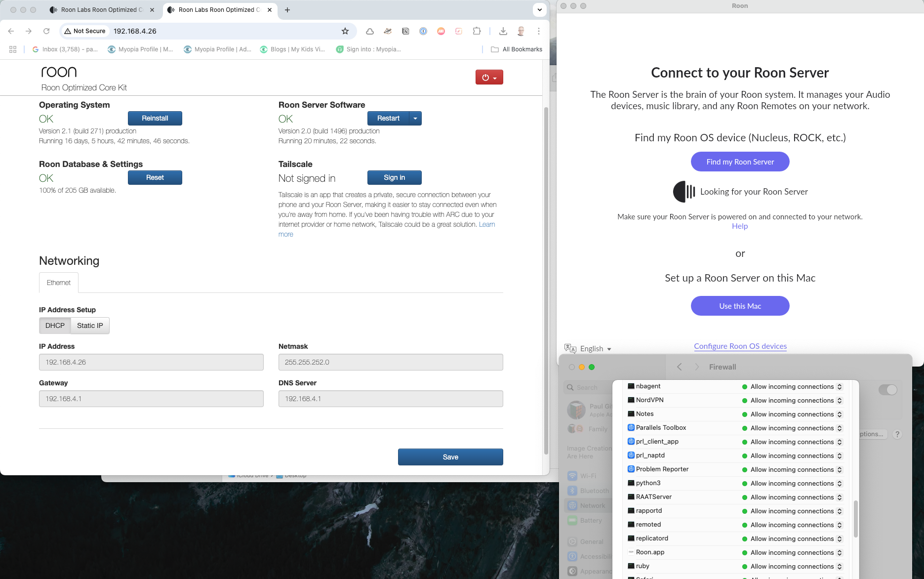Open Chrome downloads icon
Image resolution: width=924 pixels, height=579 pixels.
(x=503, y=31)
